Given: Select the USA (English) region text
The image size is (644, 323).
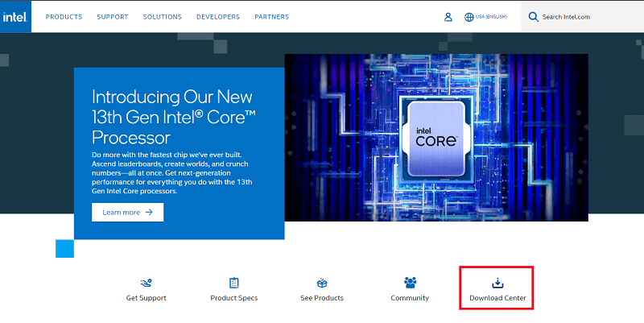Looking at the screenshot, I should pos(491,17).
